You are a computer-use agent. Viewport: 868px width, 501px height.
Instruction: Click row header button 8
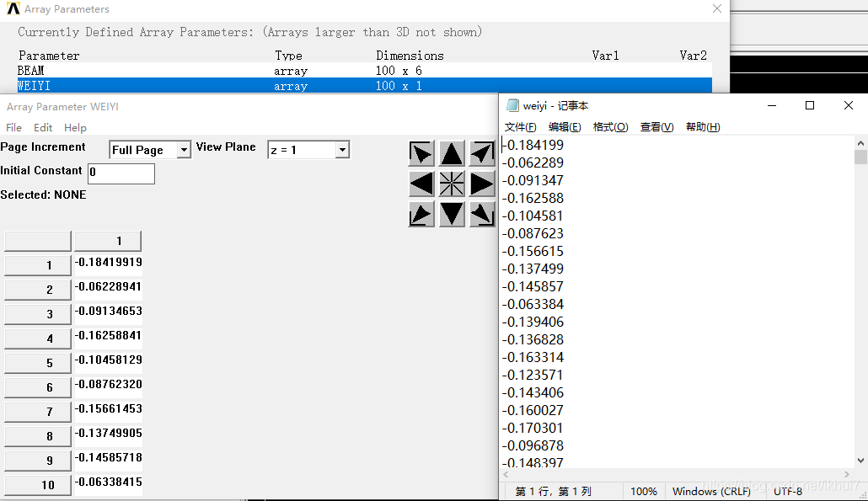[38, 436]
